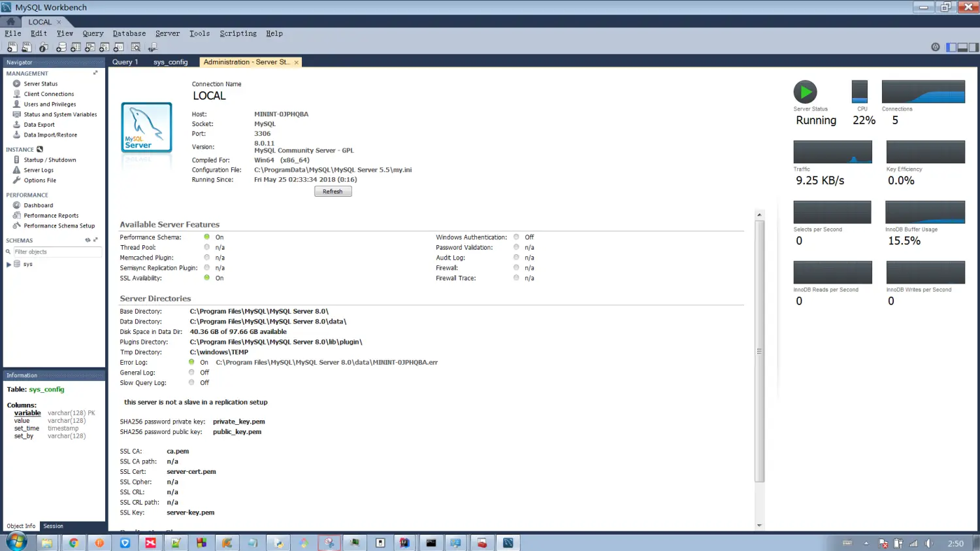This screenshot has height=551, width=980.
Task: Open Performance Schema Setup
Action: point(59,226)
